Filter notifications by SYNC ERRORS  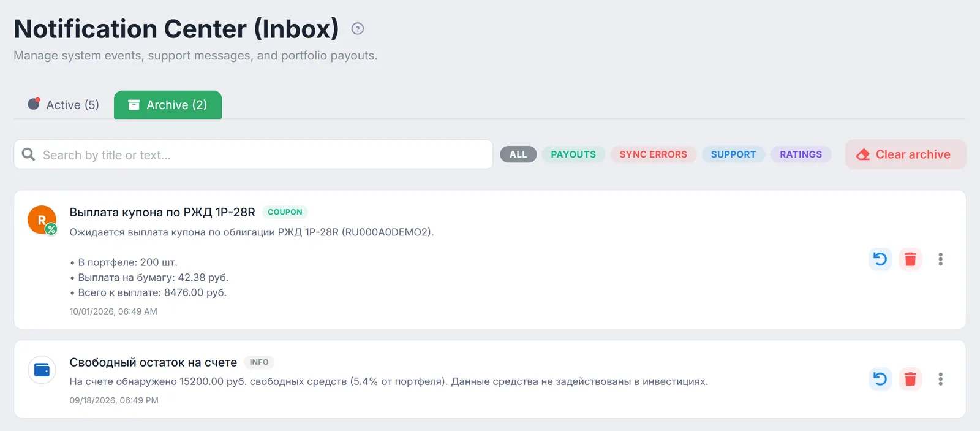click(x=653, y=154)
